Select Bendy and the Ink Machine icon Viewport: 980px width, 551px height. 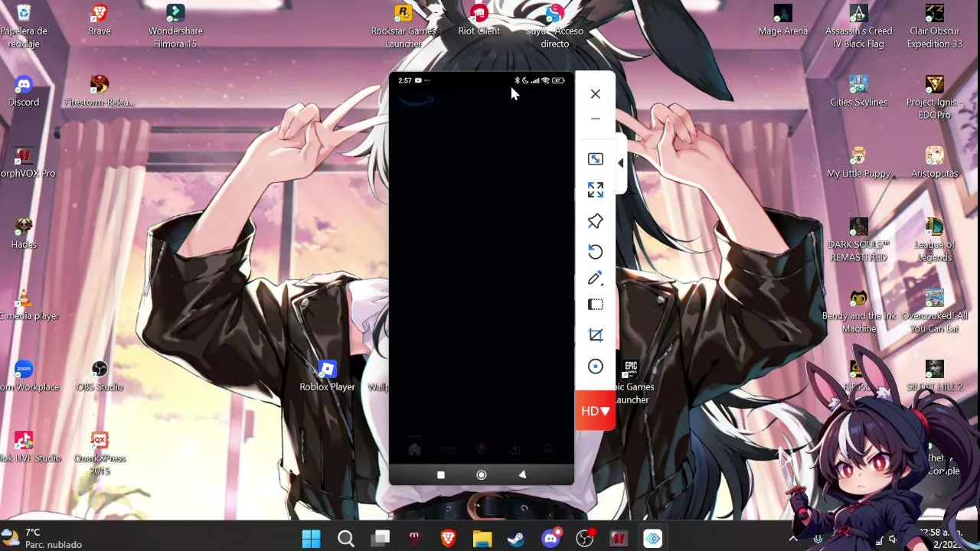coord(858,311)
